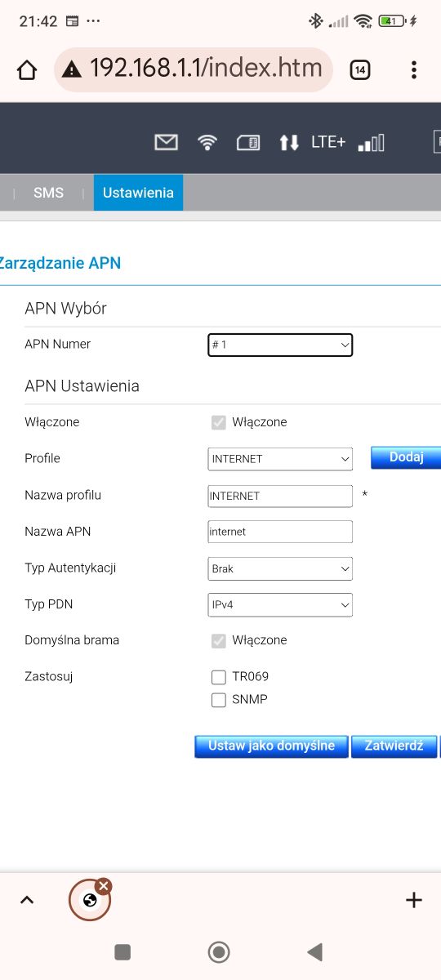Image resolution: width=441 pixels, height=980 pixels.
Task: Check the TR069 checkbox
Action: (218, 677)
